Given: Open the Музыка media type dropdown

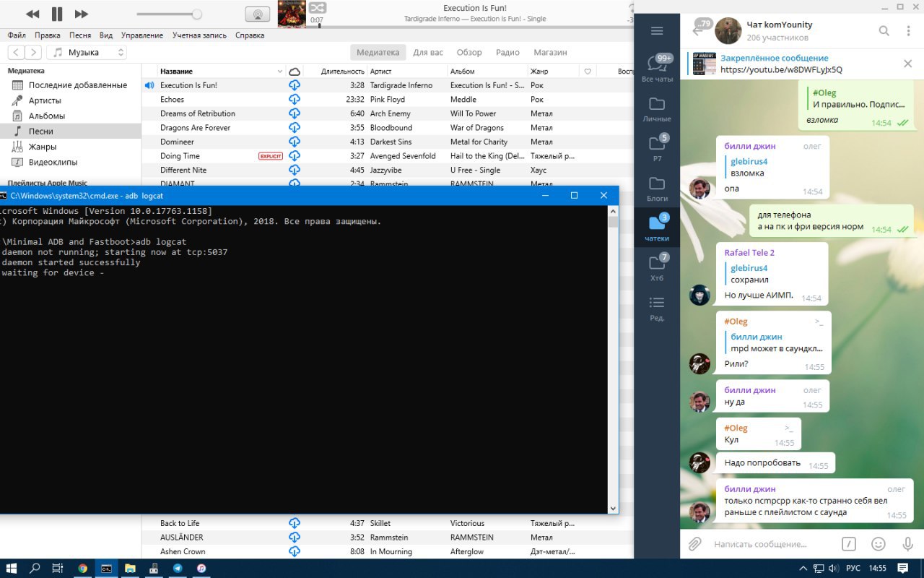Looking at the screenshot, I should (x=87, y=52).
